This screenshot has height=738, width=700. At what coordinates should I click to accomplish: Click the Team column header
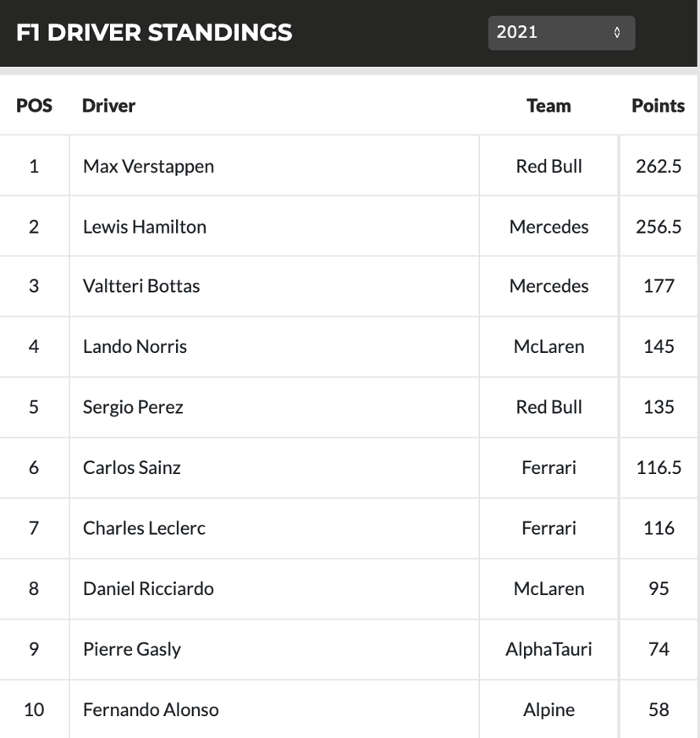548,106
